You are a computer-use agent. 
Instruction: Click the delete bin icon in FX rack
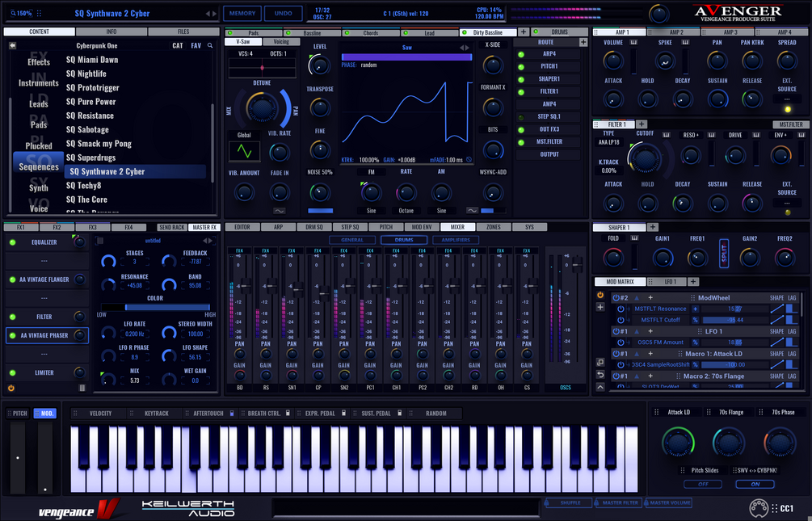pyautogui.click(x=82, y=388)
